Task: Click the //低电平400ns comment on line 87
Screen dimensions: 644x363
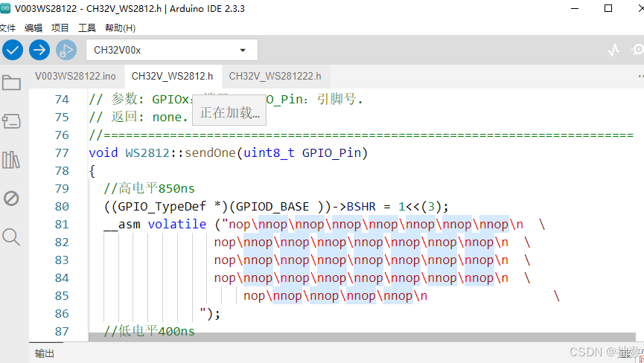Action: tap(149, 331)
